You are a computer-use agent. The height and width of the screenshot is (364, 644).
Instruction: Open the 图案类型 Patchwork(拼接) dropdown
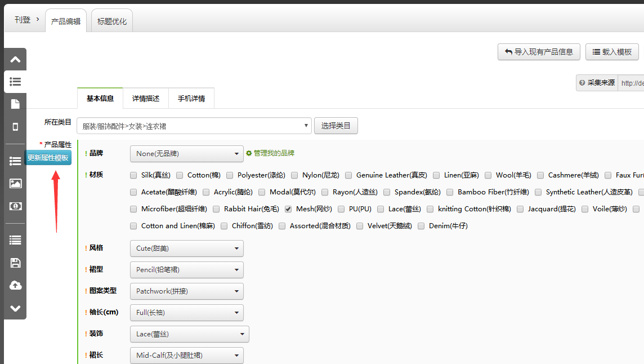click(x=187, y=291)
